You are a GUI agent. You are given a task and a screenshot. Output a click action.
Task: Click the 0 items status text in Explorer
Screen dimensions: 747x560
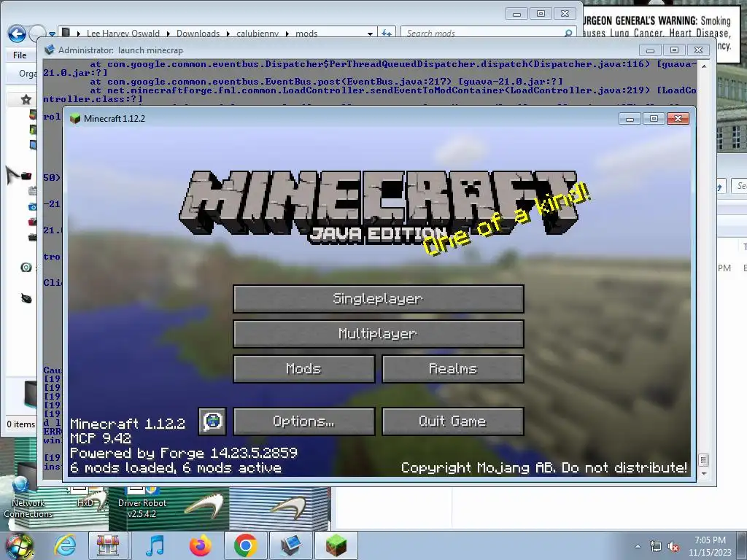point(21,424)
